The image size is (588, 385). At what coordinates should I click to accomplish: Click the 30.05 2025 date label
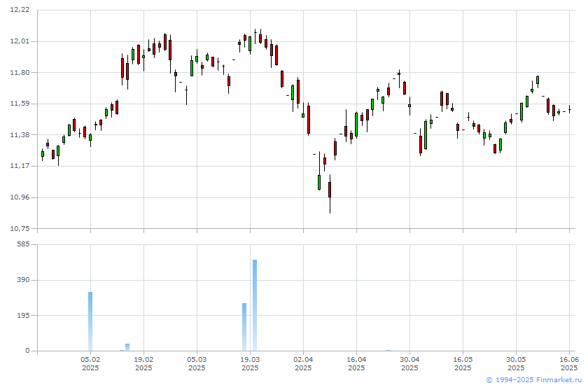point(517,363)
